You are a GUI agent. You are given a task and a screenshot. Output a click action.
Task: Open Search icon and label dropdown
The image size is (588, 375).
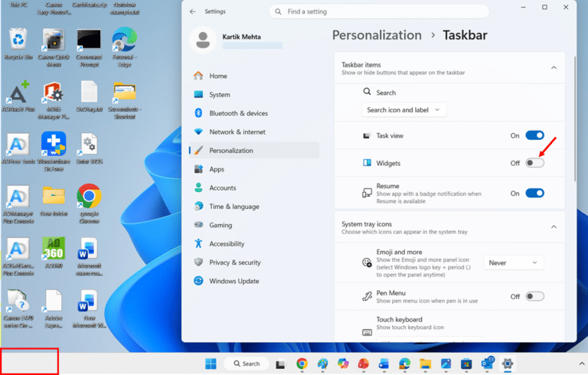pos(404,110)
